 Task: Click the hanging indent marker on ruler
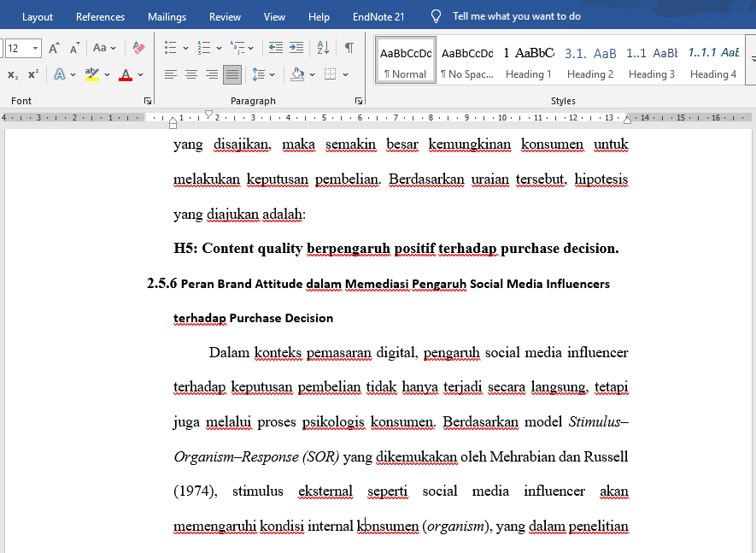click(173, 122)
